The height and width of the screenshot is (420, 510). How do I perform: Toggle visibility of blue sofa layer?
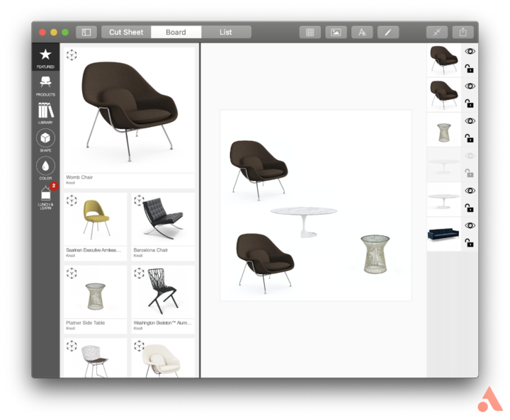pos(470,225)
